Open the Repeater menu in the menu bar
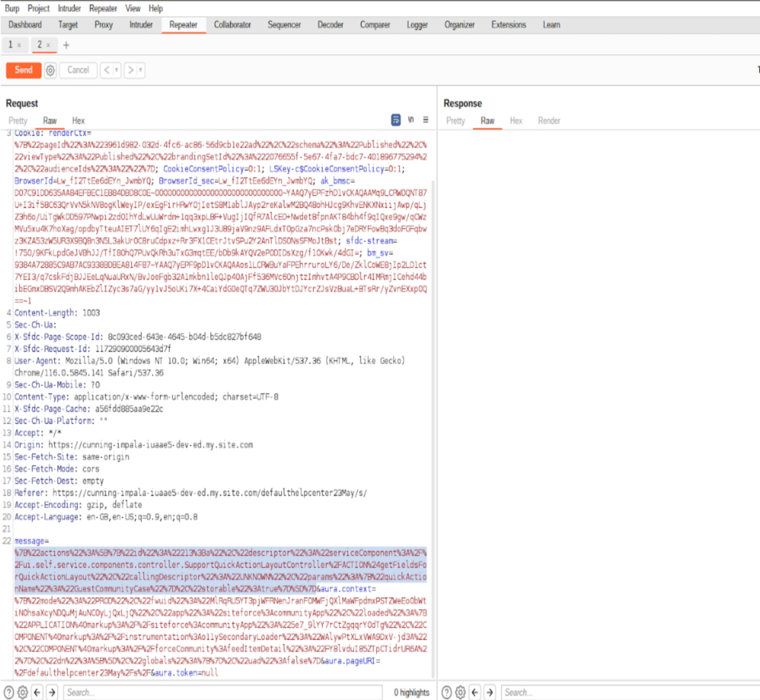The image size is (760, 700). pos(102,8)
